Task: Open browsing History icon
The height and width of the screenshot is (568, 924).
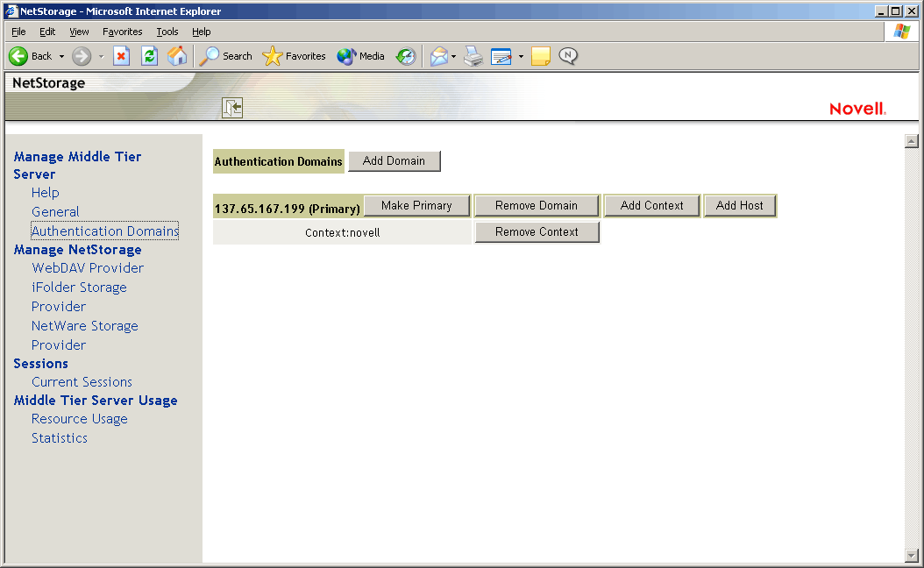Action: (x=405, y=56)
